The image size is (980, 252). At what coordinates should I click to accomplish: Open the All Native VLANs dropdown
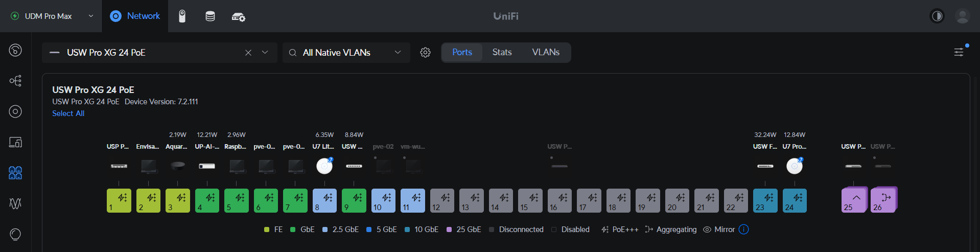(x=346, y=53)
